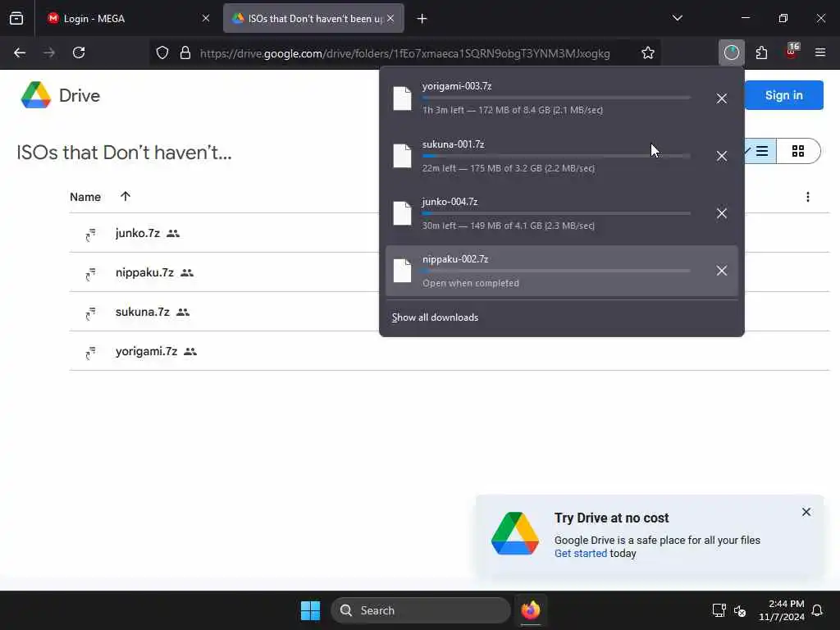Click the junko-004.7z download progress bar
The height and width of the screenshot is (630, 840).
tap(556, 213)
